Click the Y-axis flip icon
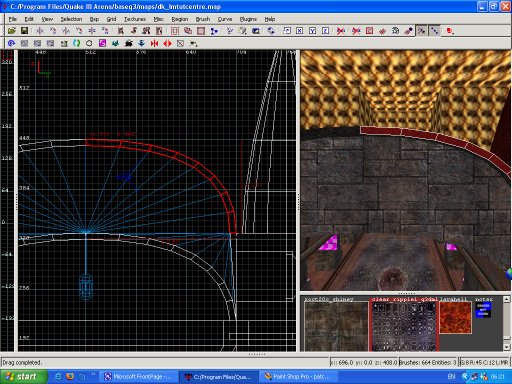 (x=66, y=31)
